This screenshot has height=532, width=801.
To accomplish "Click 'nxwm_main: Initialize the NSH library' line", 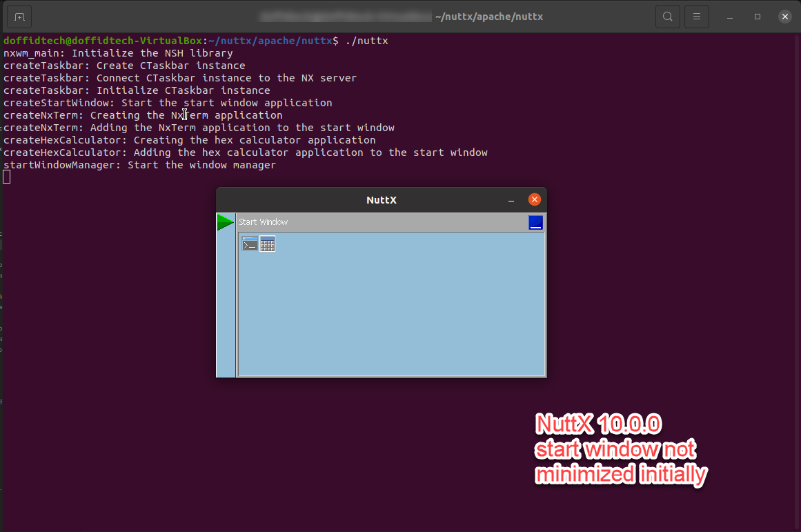I will [118, 53].
